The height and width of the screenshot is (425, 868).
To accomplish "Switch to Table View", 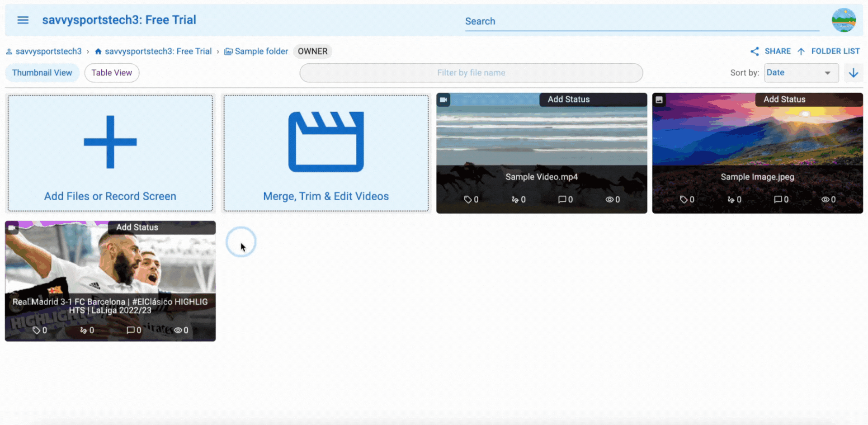I will click(x=112, y=73).
